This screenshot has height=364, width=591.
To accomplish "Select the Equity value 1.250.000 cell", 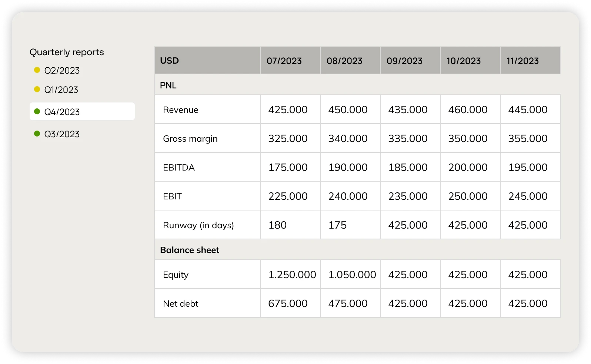I will 292,274.
